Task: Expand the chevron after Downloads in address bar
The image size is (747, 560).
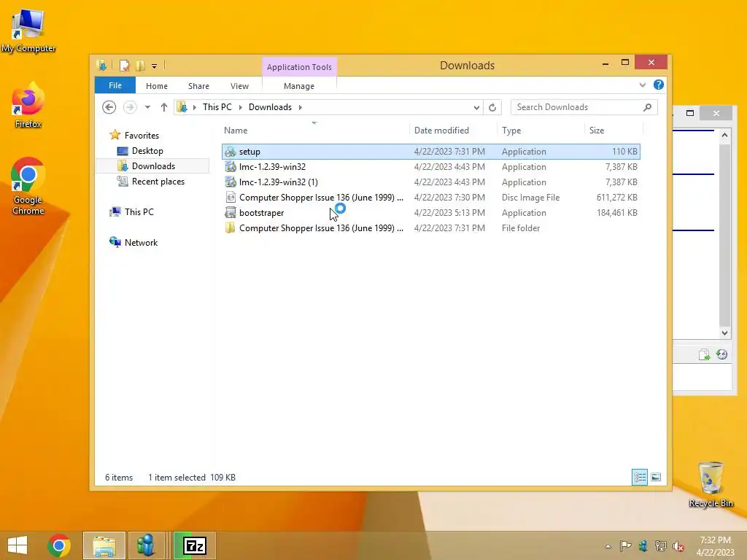Action: tap(300, 107)
